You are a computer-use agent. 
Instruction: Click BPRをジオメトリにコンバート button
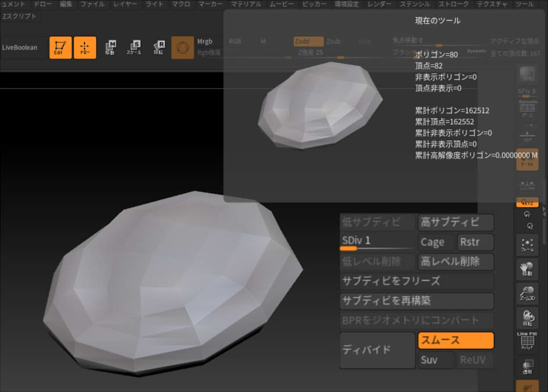417,320
